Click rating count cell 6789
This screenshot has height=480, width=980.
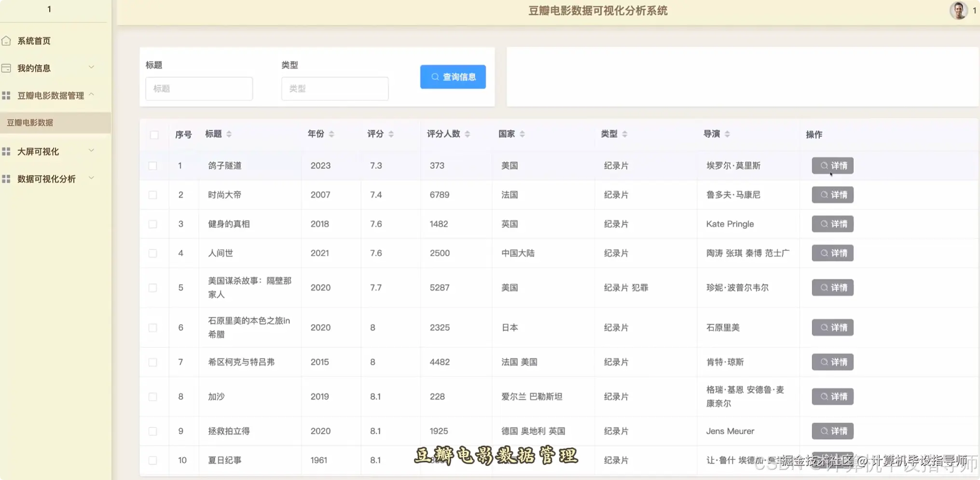coord(440,195)
